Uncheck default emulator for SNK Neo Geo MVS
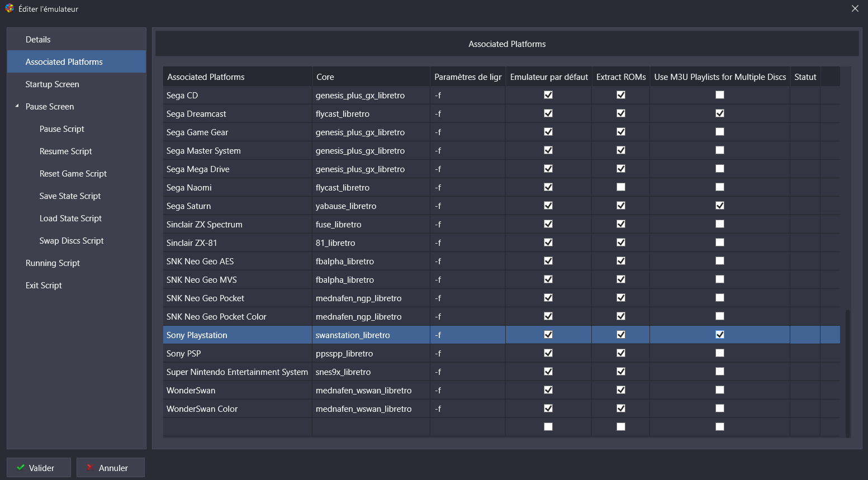The height and width of the screenshot is (480, 868). [x=548, y=279]
